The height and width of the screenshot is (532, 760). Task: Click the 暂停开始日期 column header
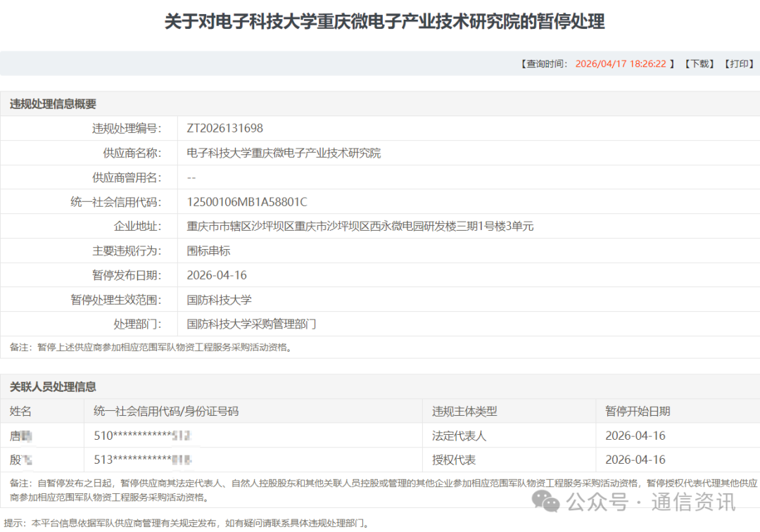pyautogui.click(x=638, y=411)
